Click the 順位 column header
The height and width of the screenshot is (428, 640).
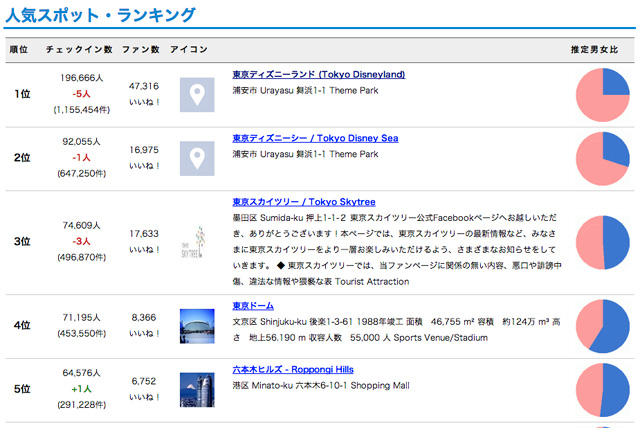(x=19, y=50)
